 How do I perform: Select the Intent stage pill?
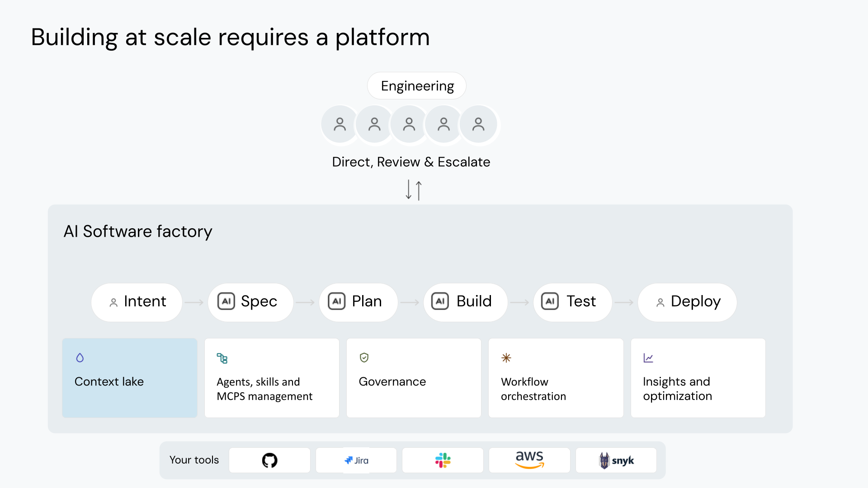pyautogui.click(x=137, y=302)
